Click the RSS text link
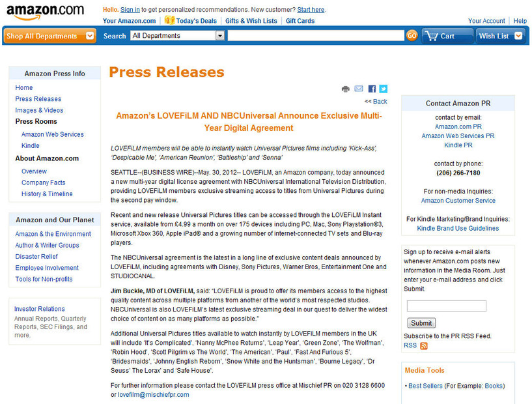Viewport: 532px width, 404px height. click(410, 345)
